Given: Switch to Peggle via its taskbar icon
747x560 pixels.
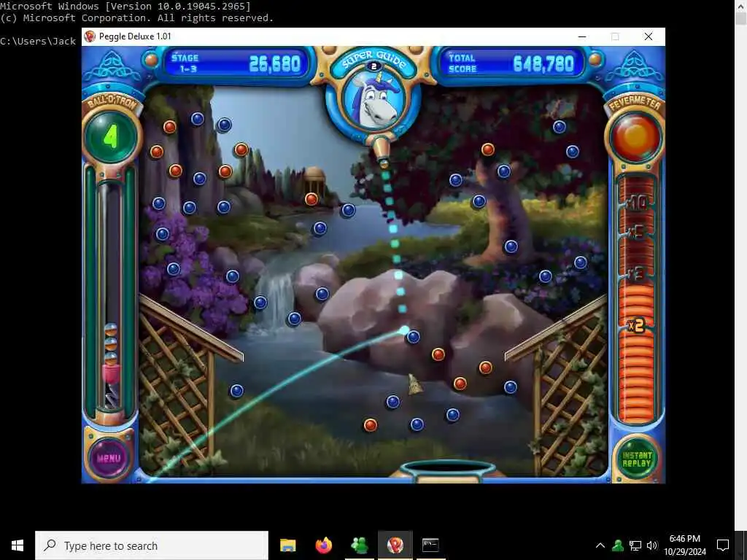Looking at the screenshot, I should tap(395, 545).
